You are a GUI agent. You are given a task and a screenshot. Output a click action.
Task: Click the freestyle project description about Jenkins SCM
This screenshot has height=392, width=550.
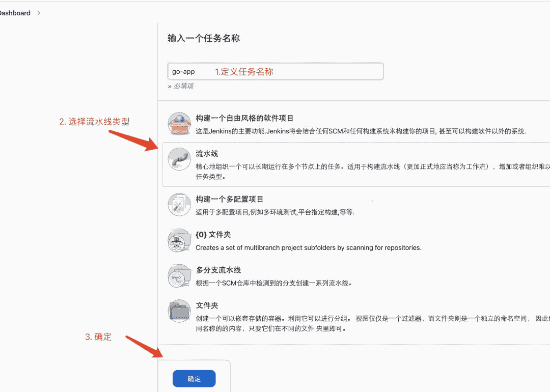click(361, 131)
